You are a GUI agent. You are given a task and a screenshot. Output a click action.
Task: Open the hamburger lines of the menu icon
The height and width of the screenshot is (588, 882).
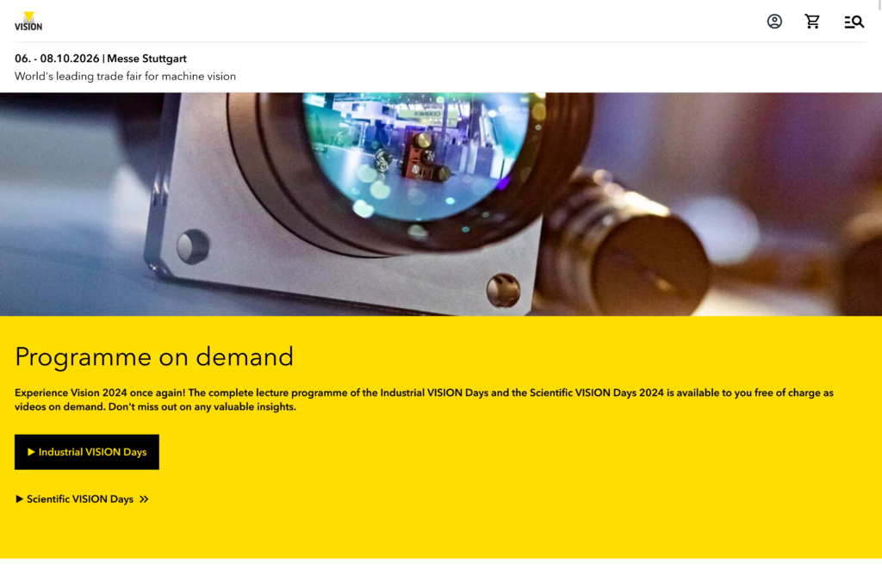pos(848,22)
